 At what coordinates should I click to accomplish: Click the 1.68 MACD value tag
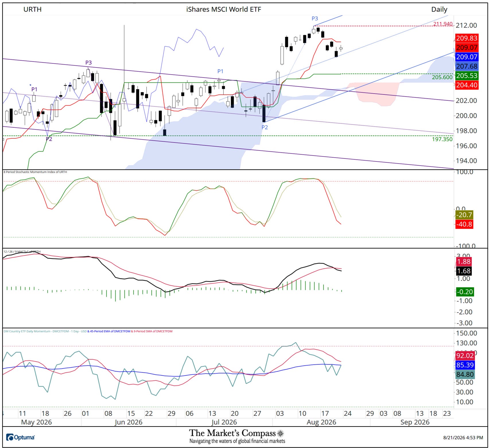tap(464, 271)
